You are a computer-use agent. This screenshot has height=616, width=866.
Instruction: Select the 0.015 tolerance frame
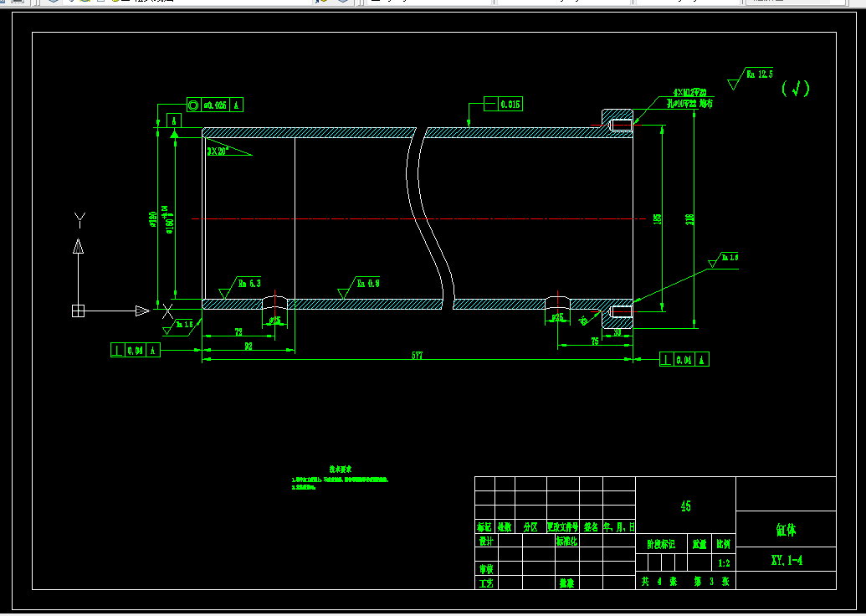pyautogui.click(x=503, y=104)
